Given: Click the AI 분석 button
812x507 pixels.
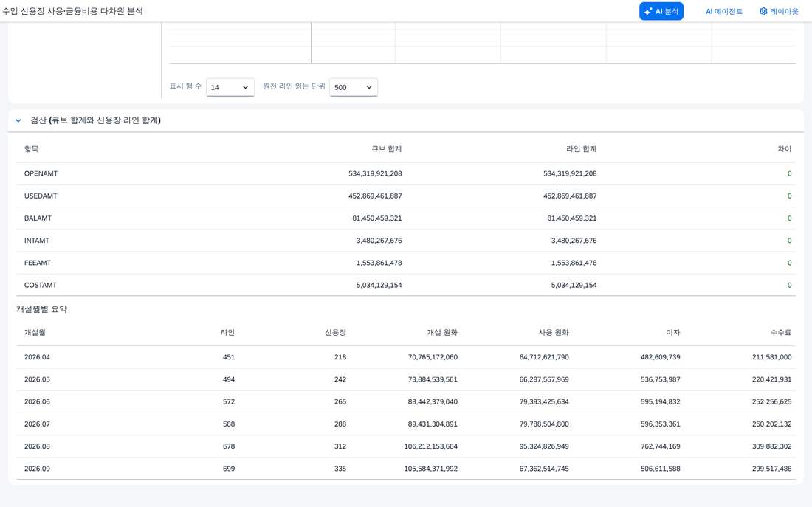Looking at the screenshot, I should 661,11.
